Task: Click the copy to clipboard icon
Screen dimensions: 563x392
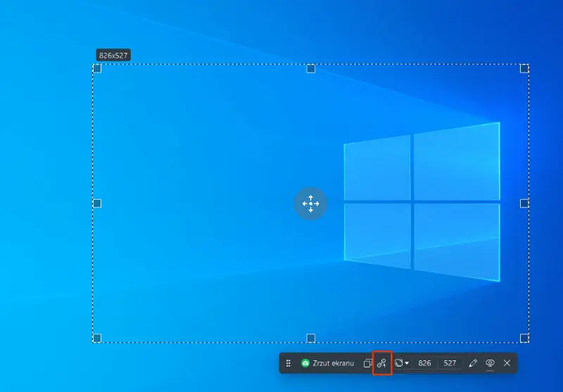Action: click(367, 363)
